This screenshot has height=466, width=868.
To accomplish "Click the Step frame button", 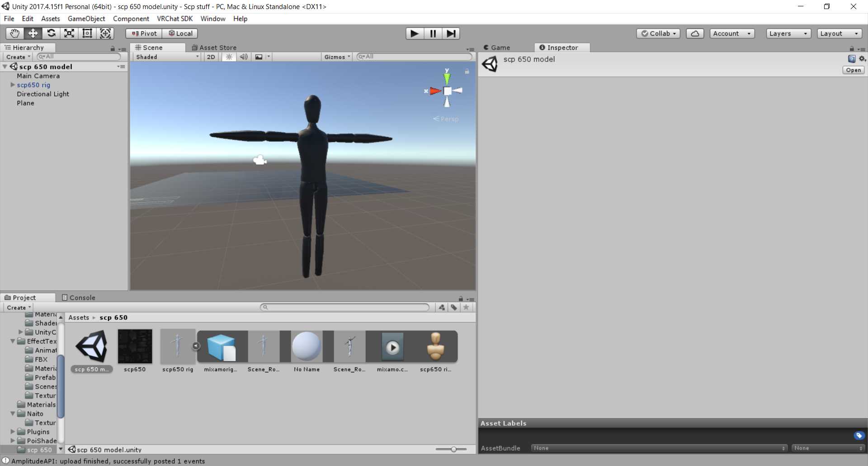I will point(451,33).
